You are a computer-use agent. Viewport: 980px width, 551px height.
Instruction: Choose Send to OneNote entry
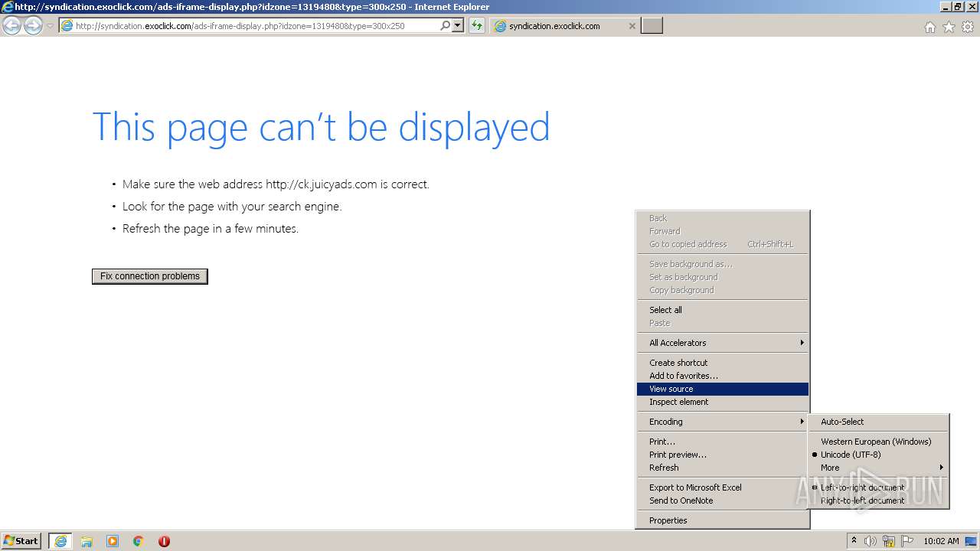coord(723,500)
